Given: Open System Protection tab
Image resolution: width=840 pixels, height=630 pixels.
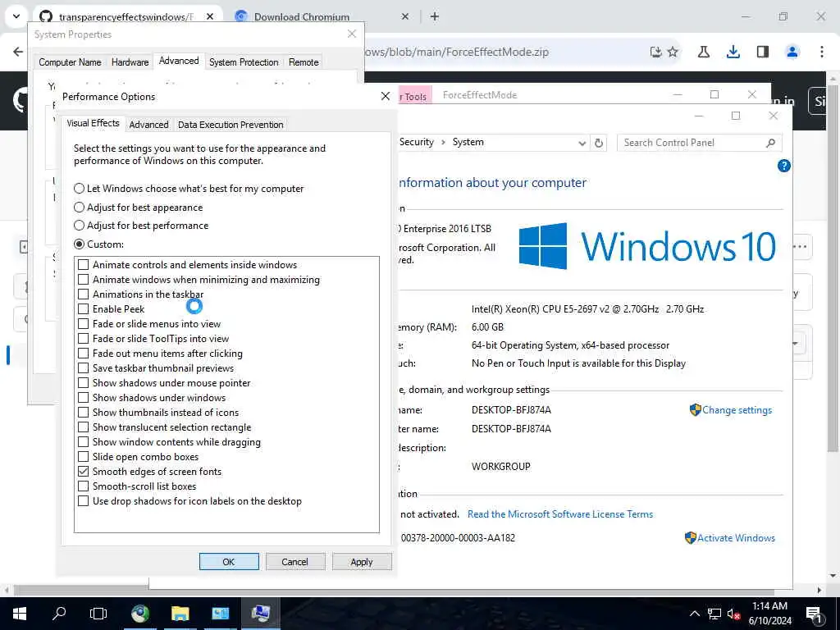Looking at the screenshot, I should pyautogui.click(x=244, y=62).
